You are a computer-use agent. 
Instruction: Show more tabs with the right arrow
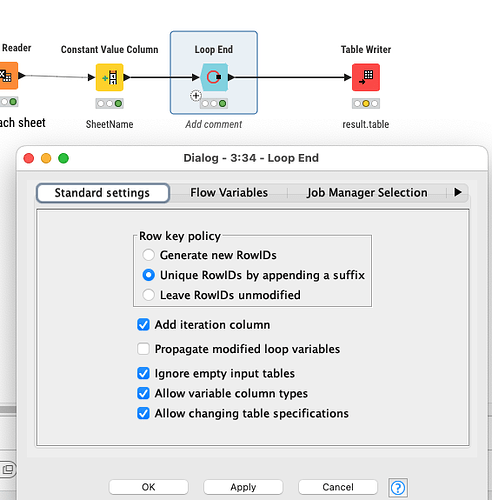[458, 192]
